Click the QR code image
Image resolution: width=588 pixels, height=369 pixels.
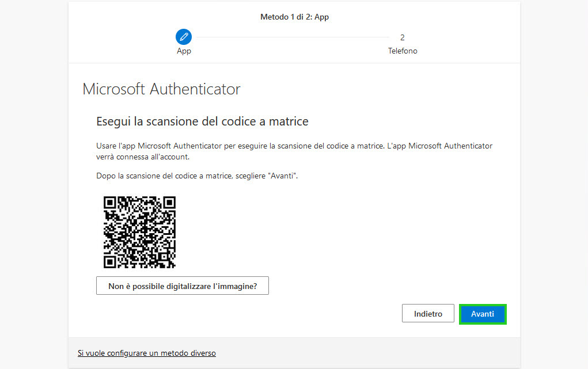139,232
